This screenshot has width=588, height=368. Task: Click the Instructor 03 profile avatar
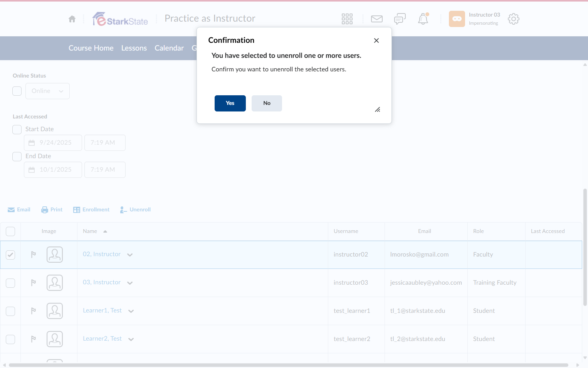tap(457, 19)
